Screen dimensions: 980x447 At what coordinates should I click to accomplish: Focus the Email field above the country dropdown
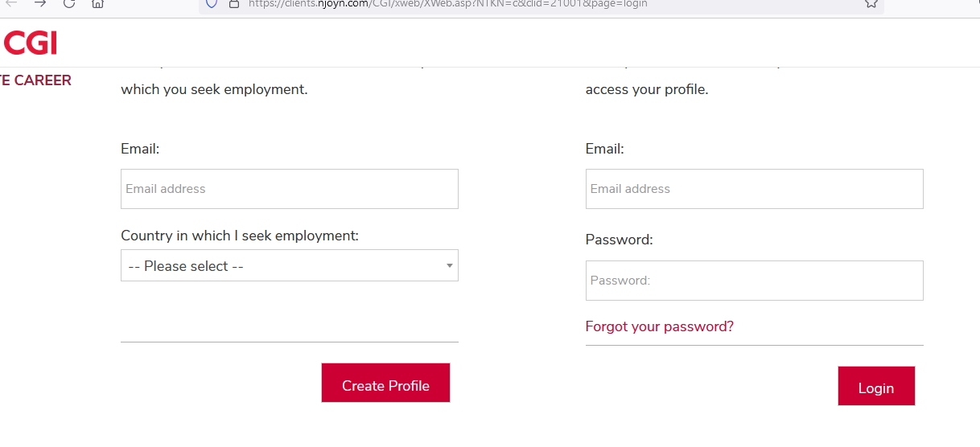[289, 189]
